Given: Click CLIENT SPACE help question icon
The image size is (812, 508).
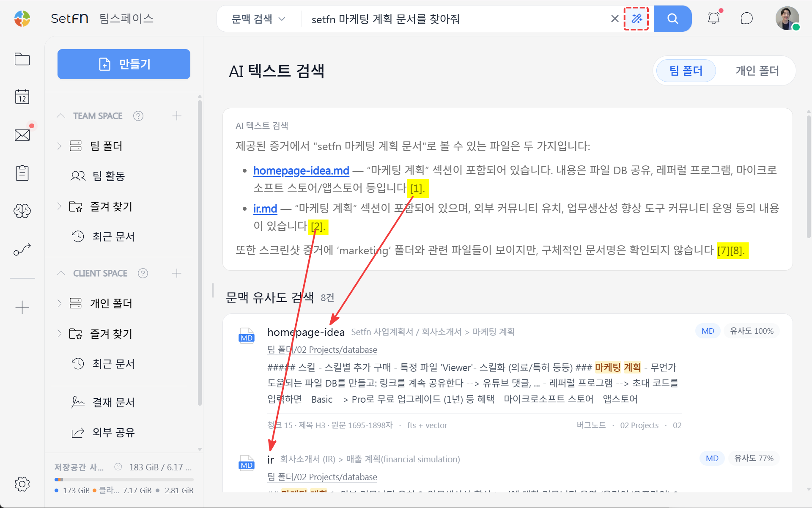Looking at the screenshot, I should [x=143, y=273].
